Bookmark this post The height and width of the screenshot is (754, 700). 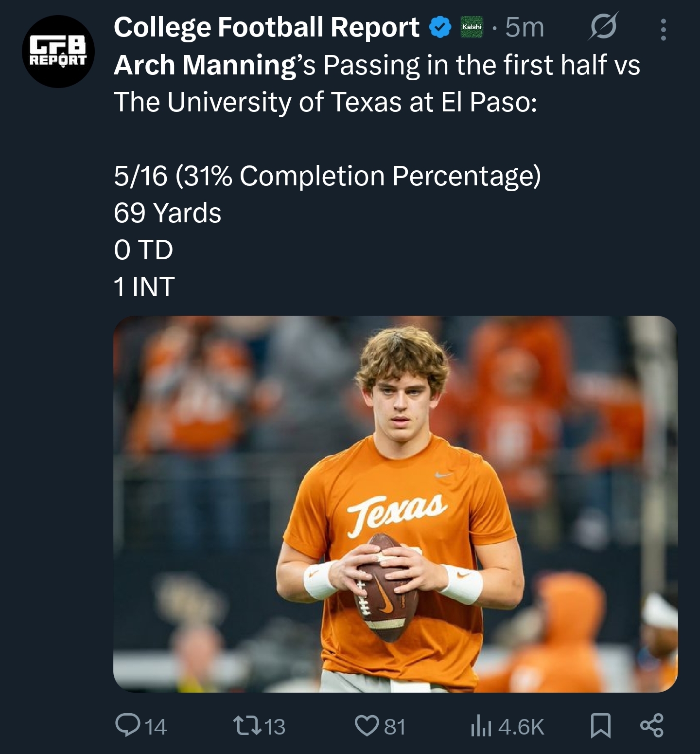pyautogui.click(x=601, y=725)
